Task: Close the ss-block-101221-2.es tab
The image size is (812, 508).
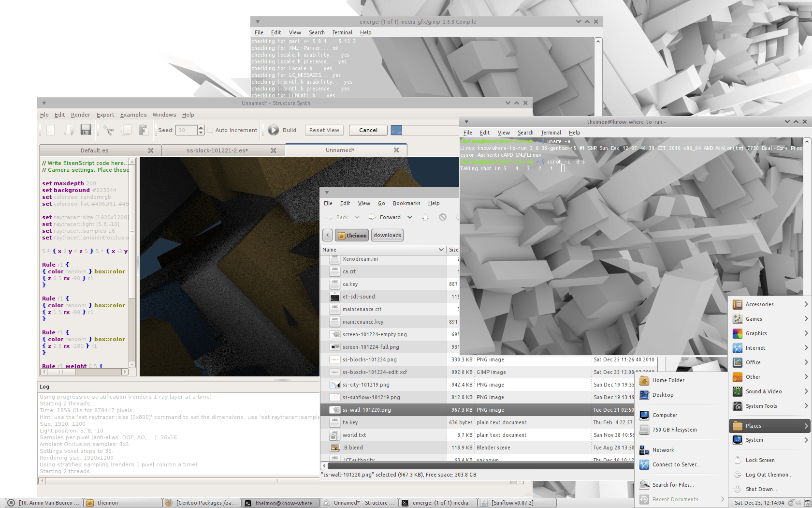Action: pos(274,150)
